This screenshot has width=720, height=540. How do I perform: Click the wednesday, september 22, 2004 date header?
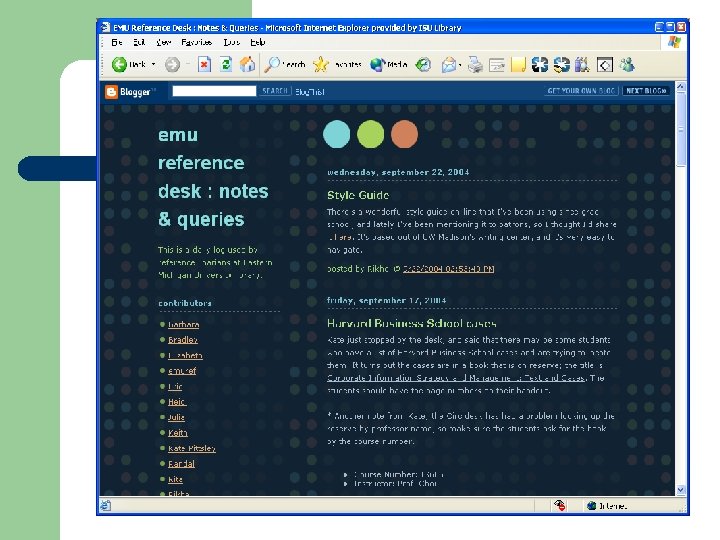398,172
